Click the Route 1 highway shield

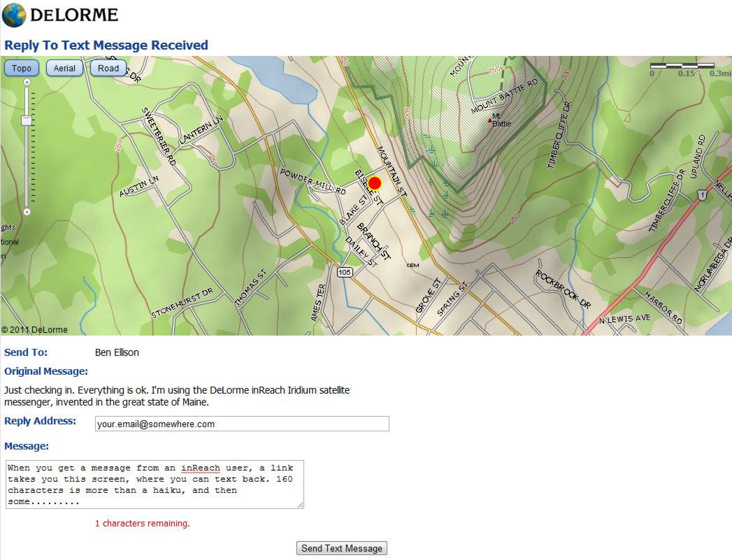pyautogui.click(x=702, y=196)
